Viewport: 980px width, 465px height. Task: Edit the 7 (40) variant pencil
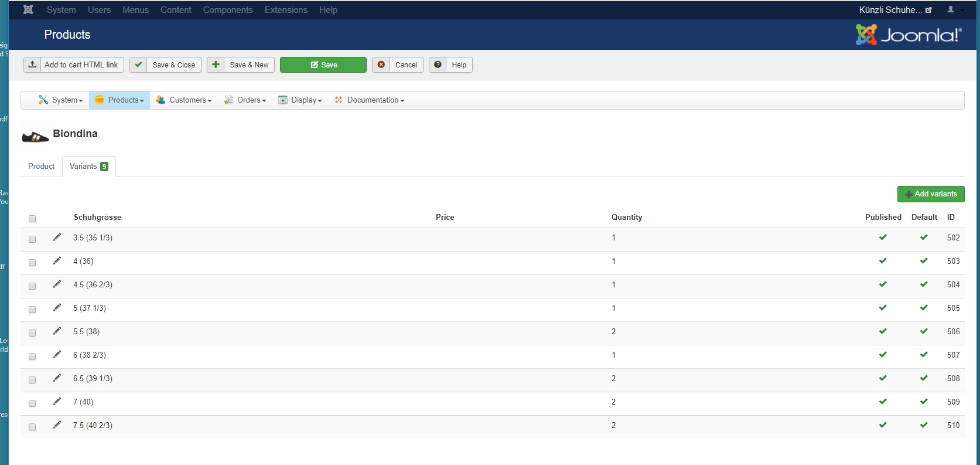click(57, 401)
